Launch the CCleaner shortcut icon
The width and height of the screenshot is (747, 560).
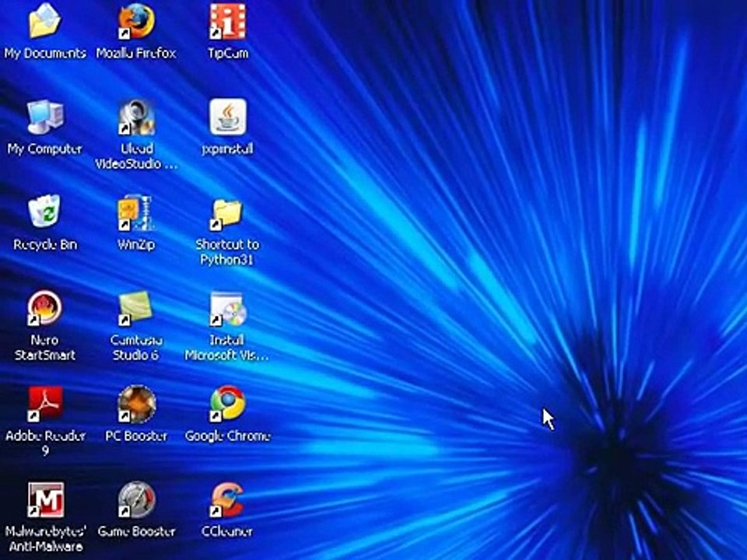[227, 500]
